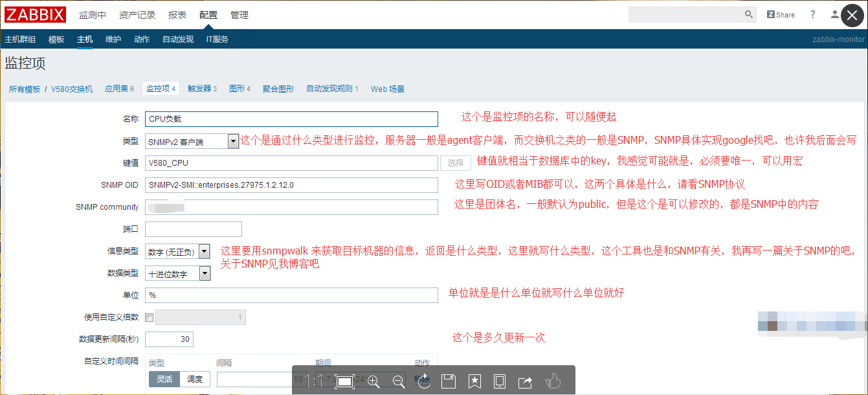Open the 信息类型 dropdown

[177, 251]
